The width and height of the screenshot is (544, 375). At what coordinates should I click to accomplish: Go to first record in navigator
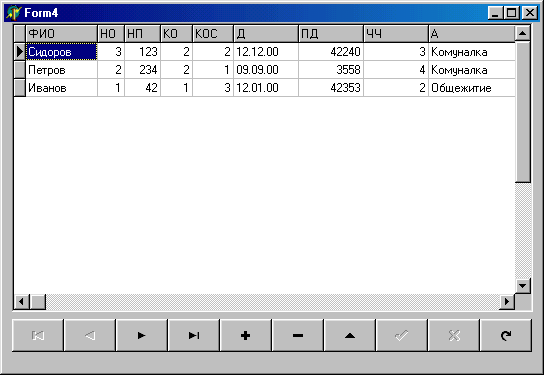click(38, 335)
